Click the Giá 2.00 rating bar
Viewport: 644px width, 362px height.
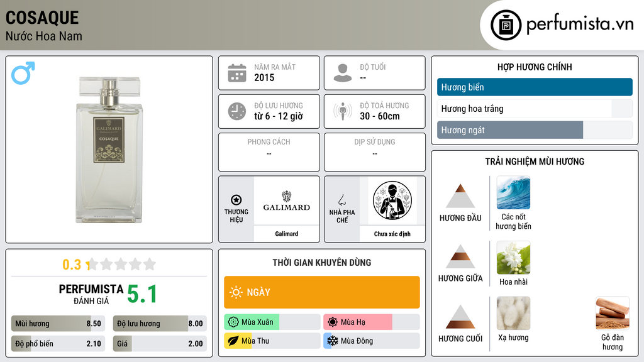[x=160, y=344]
